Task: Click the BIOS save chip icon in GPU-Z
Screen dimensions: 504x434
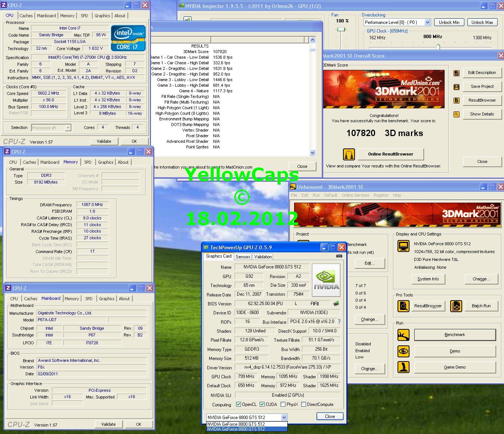Action: click(336, 304)
